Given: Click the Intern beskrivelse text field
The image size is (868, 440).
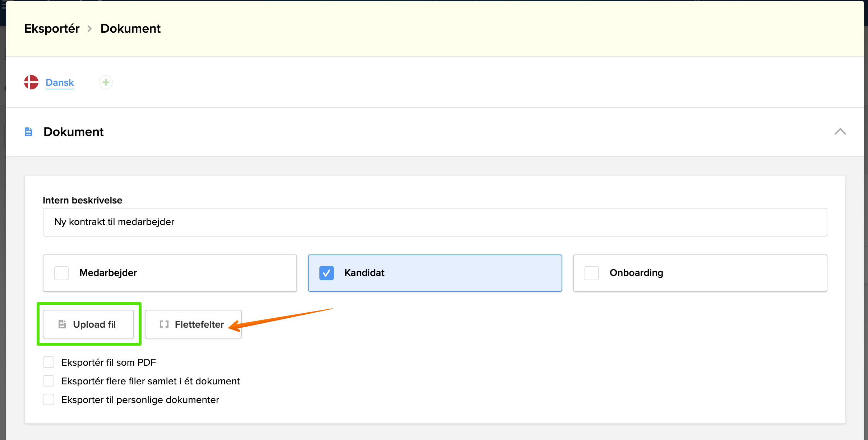Looking at the screenshot, I should pos(435,222).
